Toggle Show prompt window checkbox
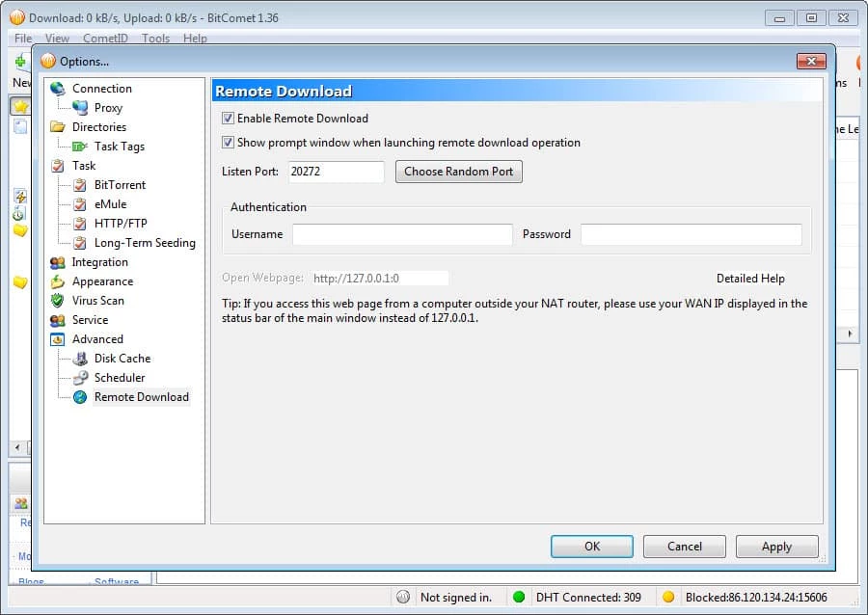 [x=228, y=142]
